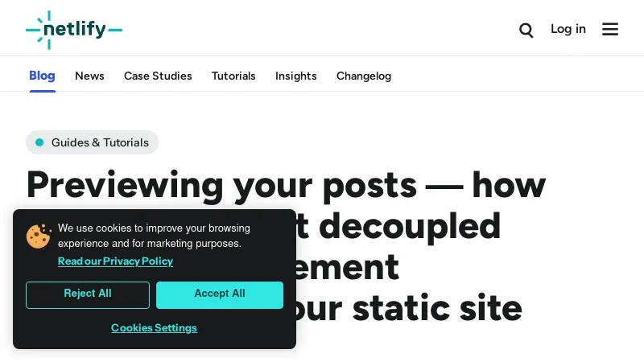Open the search icon in header
Viewport: 644px width, 362px height.
(526, 30)
